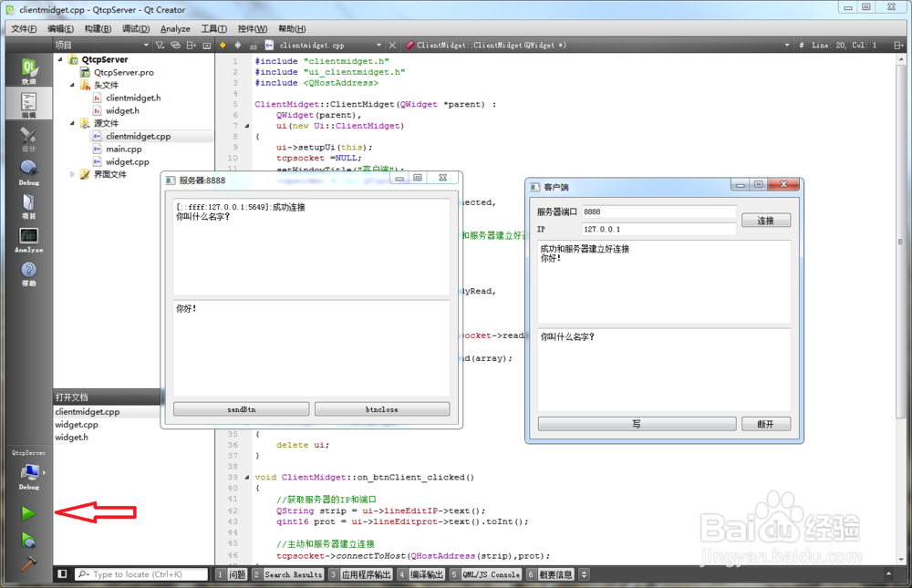Select widget.cpp in open documents list
912x588 pixels.
(x=77, y=425)
